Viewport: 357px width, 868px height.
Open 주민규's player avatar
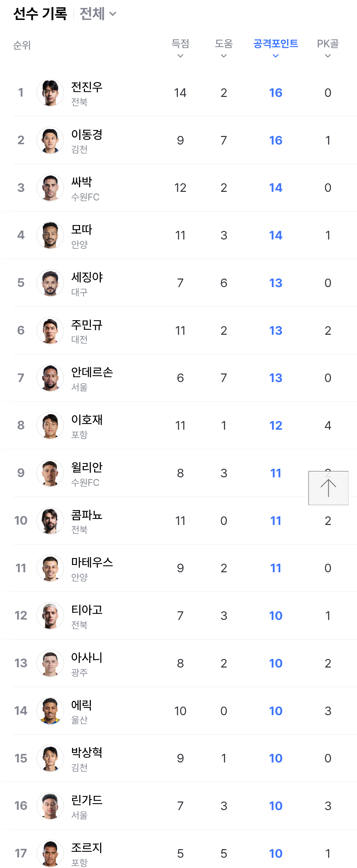click(50, 330)
